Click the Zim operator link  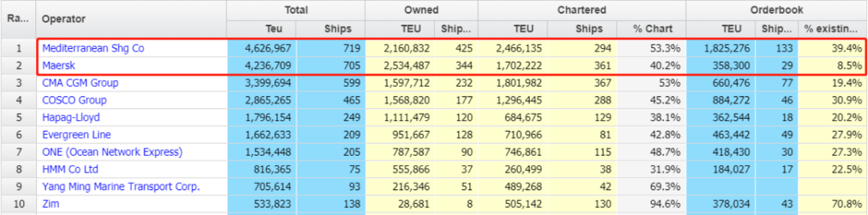click(51, 204)
